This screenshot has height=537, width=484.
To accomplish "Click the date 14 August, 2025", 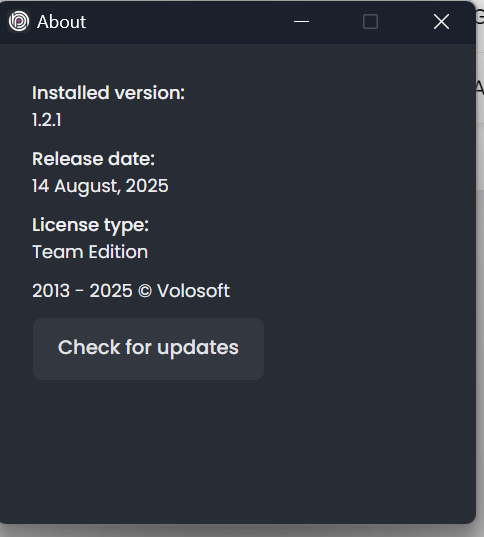I will (x=100, y=186).
